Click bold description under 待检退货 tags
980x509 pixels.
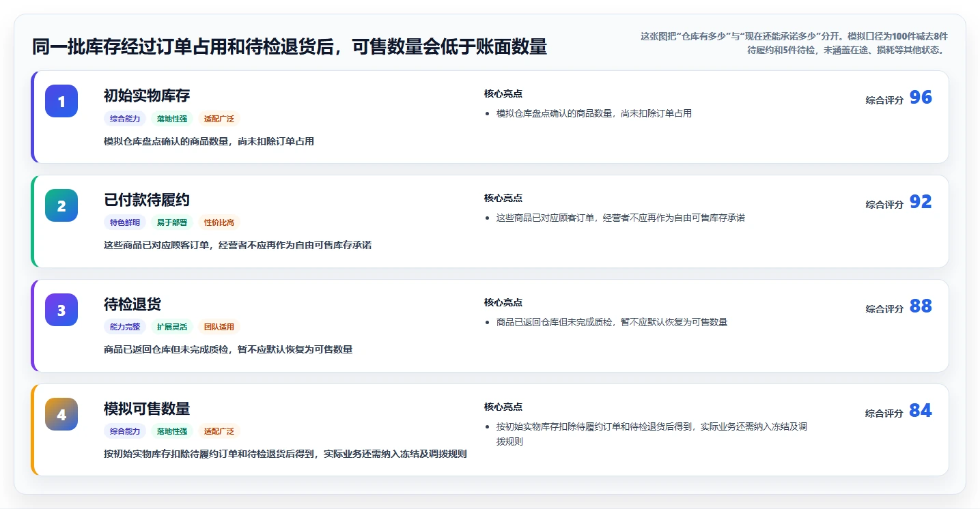(228, 349)
